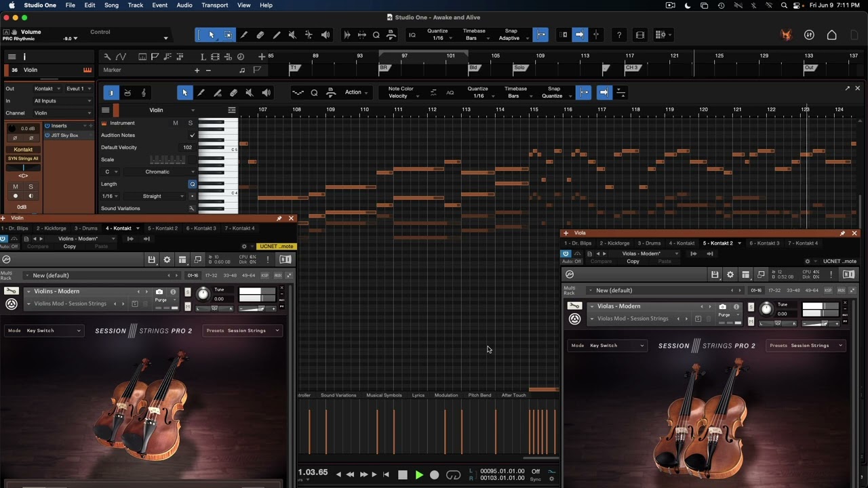868x488 pixels.
Task: Switch to 3 - Drums tab in Violin window
Action: click(86, 228)
